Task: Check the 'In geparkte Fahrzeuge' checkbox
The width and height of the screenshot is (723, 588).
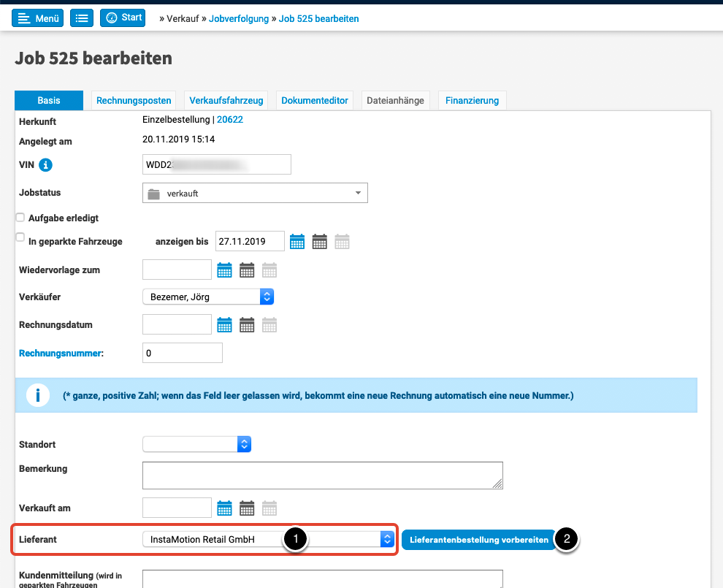Action: (20, 237)
